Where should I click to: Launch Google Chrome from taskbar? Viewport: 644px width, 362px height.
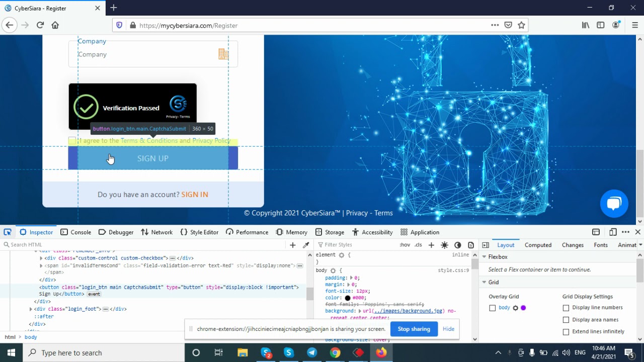click(335, 352)
